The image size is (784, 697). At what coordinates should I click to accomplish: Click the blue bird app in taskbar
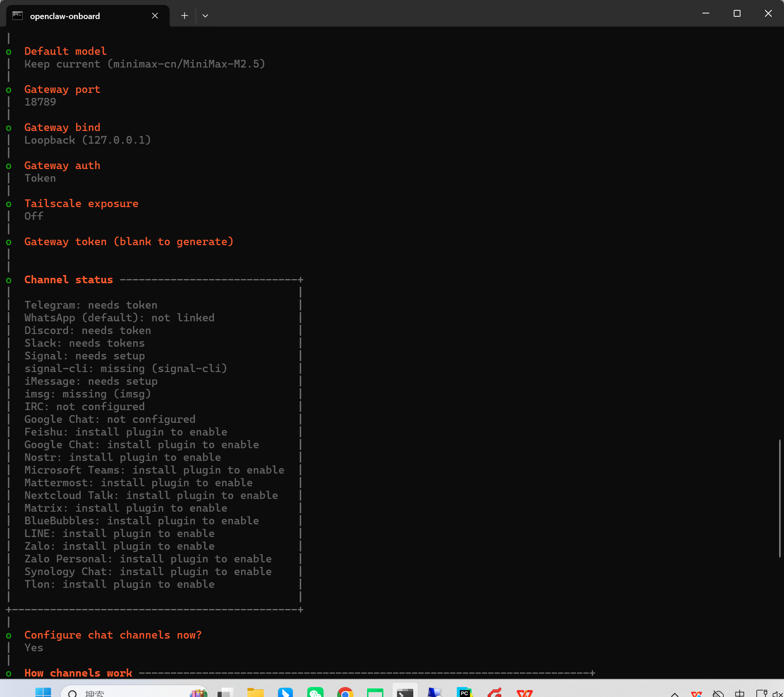click(285, 692)
